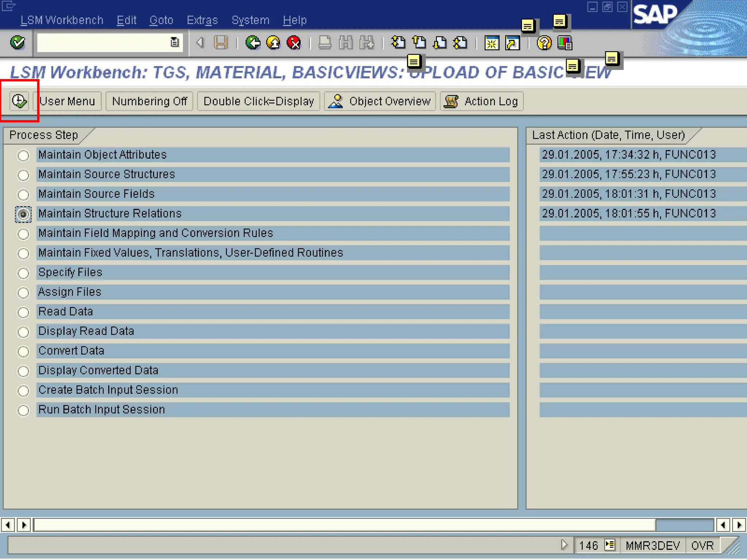
Task: Click the Last Action (Date, Time, User) header
Action: [x=608, y=135]
